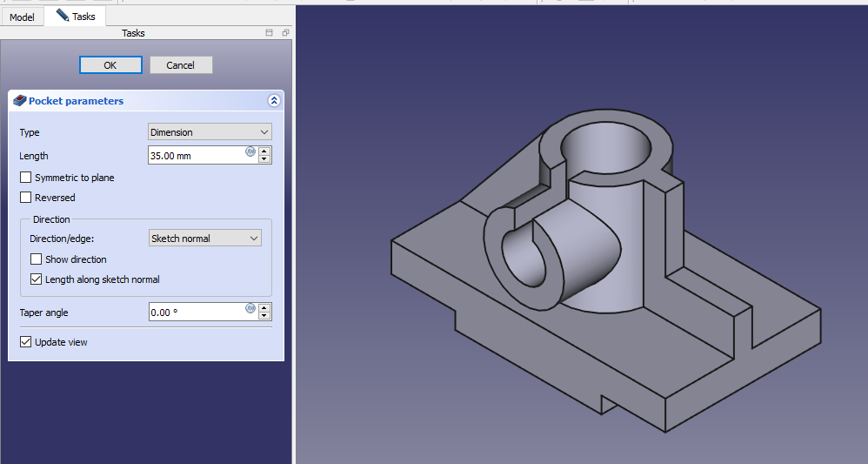Decrease Length with the down arrow
Screen dimensions: 868x464
264,160
